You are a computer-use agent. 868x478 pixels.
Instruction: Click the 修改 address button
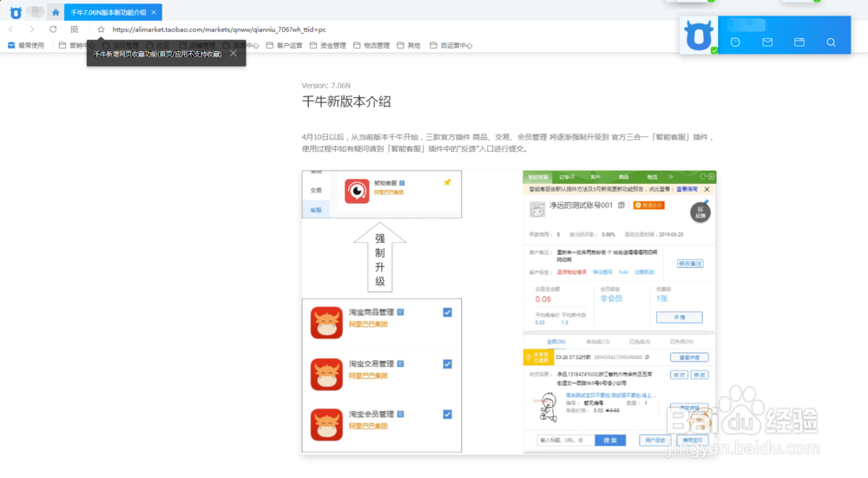coord(700,375)
